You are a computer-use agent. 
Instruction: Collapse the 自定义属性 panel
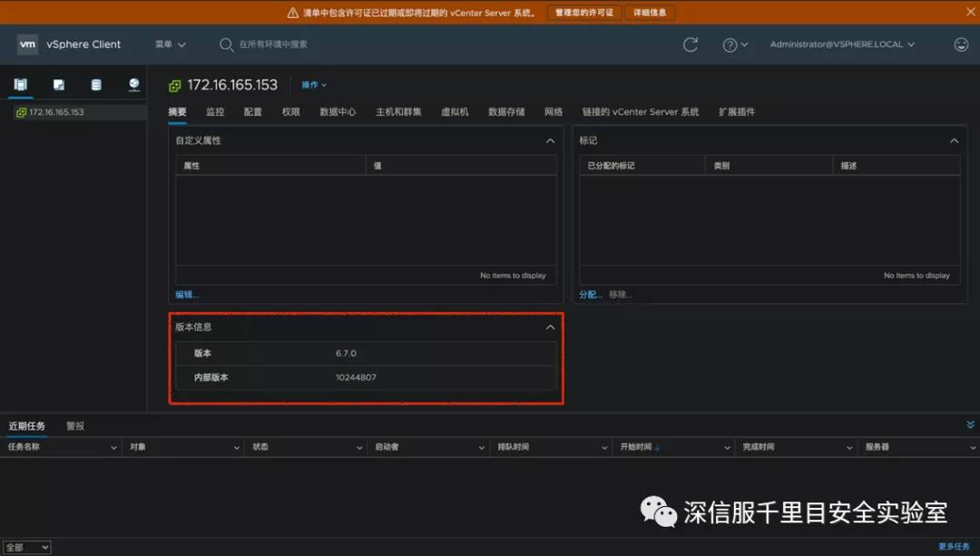point(550,141)
